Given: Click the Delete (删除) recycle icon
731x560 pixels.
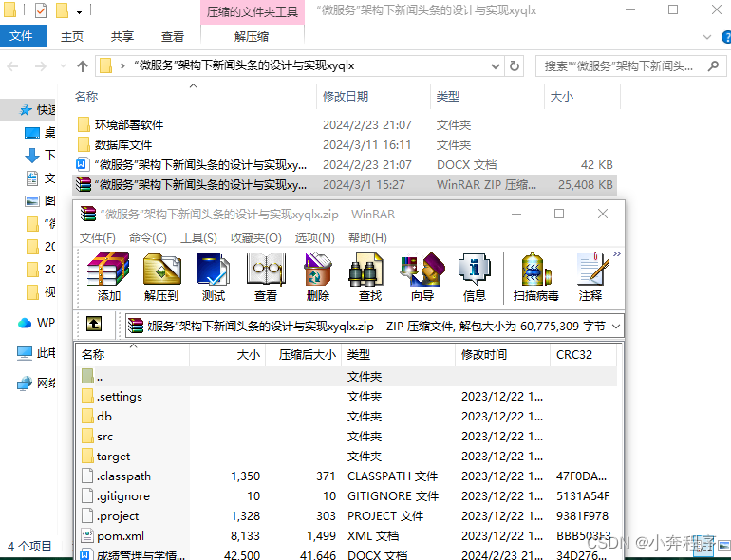Looking at the screenshot, I should 318,277.
